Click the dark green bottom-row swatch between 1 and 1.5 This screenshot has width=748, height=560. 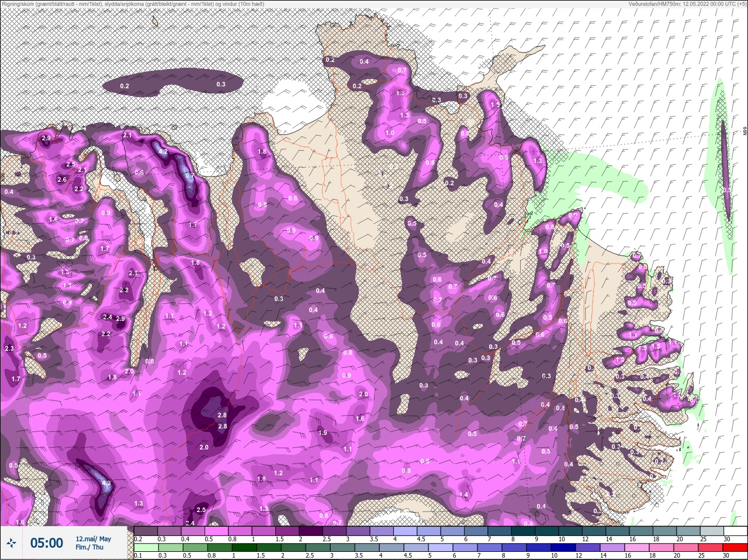245,548
